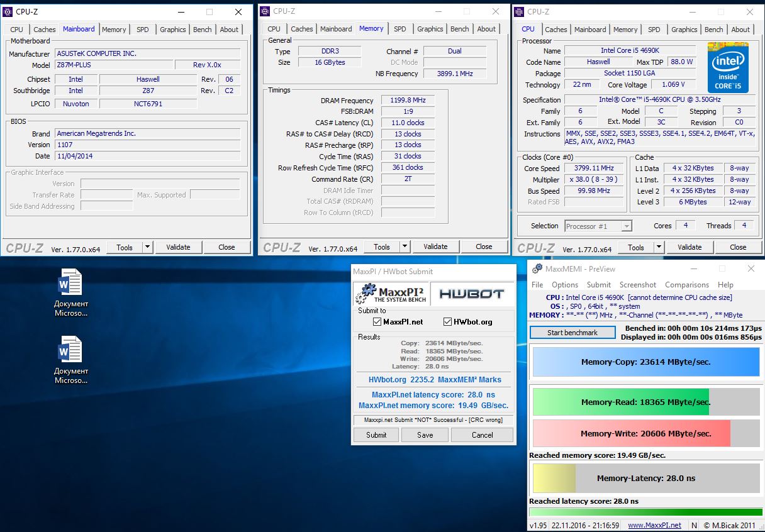This screenshot has height=532, width=765.
Task: Click the Memory-Read result bar
Action: tap(646, 402)
